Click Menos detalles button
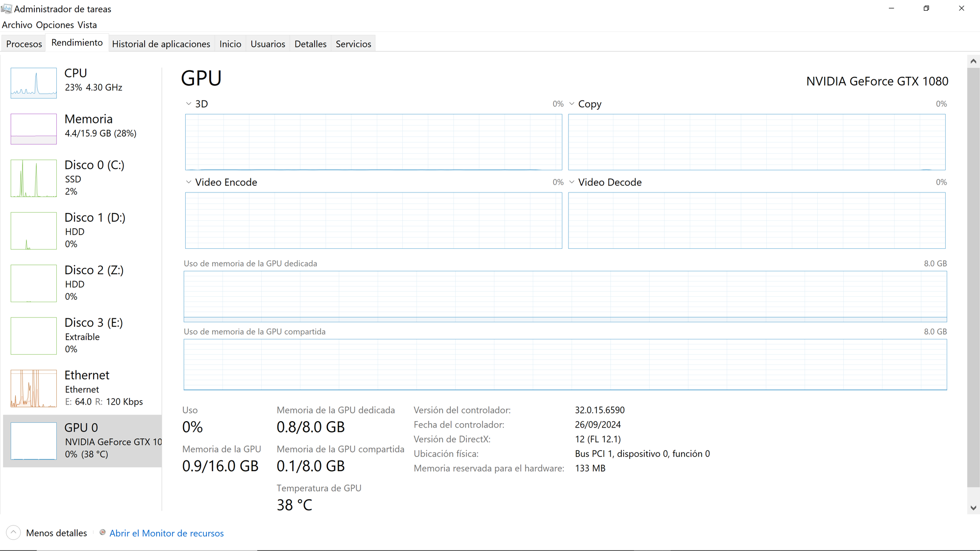 click(x=47, y=533)
